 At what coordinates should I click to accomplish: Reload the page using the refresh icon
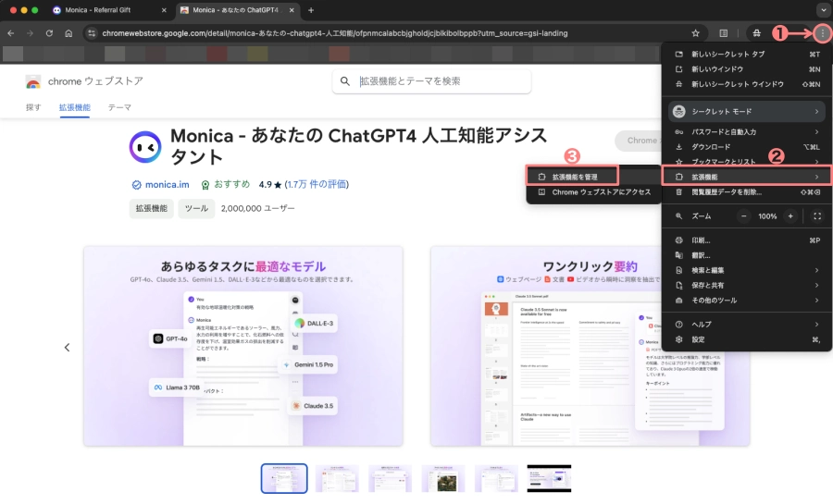(49, 33)
